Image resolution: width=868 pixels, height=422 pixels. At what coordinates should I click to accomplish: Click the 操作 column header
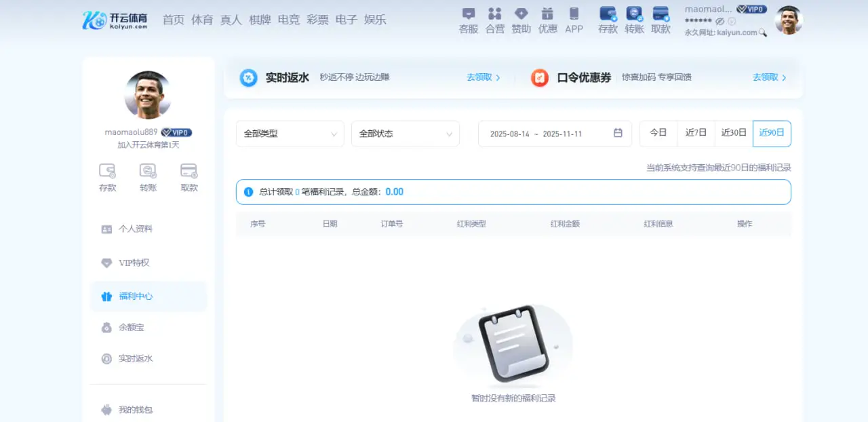(745, 224)
